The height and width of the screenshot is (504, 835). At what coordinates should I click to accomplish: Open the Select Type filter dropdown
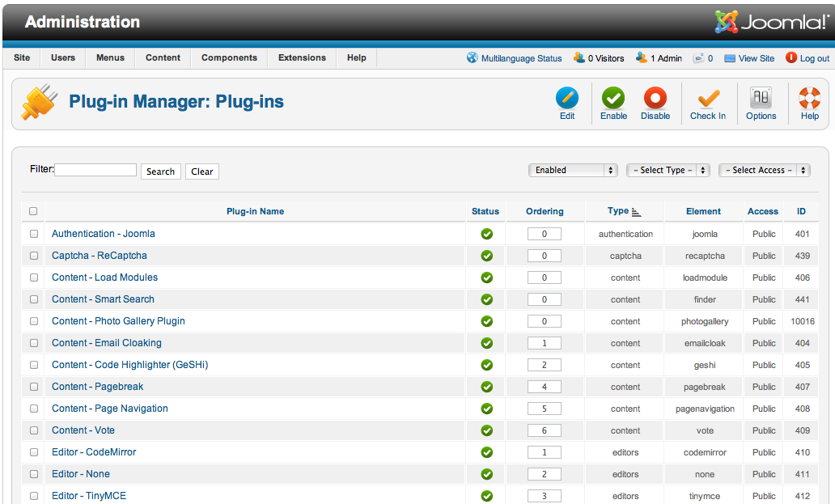pyautogui.click(x=668, y=171)
